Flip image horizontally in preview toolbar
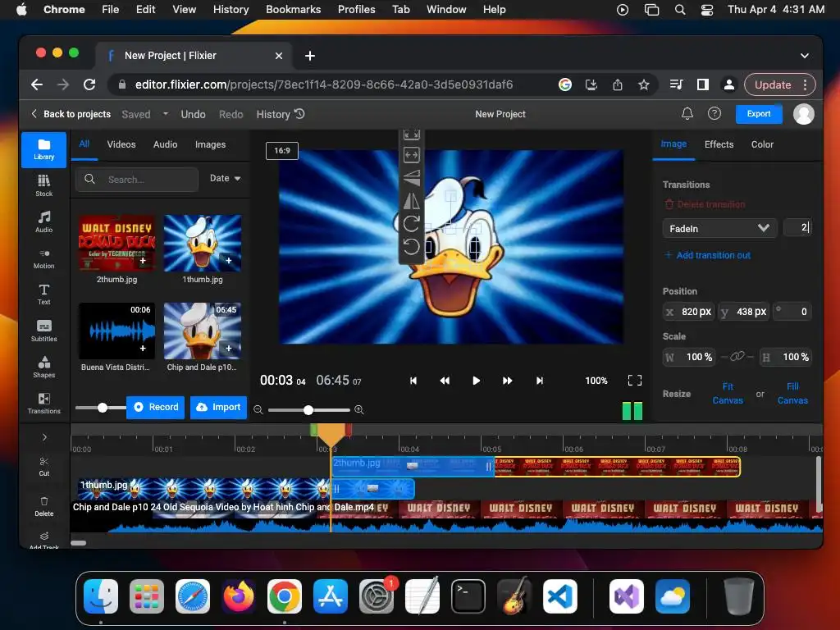Viewport: 840px width, 630px height. [412, 201]
